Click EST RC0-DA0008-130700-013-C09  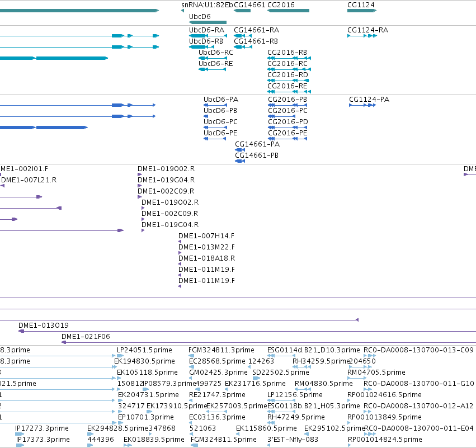click(370, 356)
